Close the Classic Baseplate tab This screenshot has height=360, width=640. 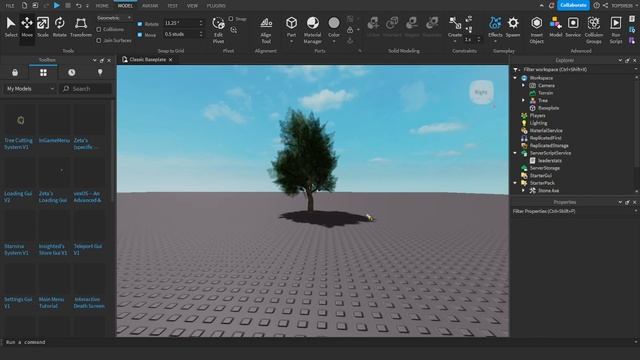pos(171,60)
